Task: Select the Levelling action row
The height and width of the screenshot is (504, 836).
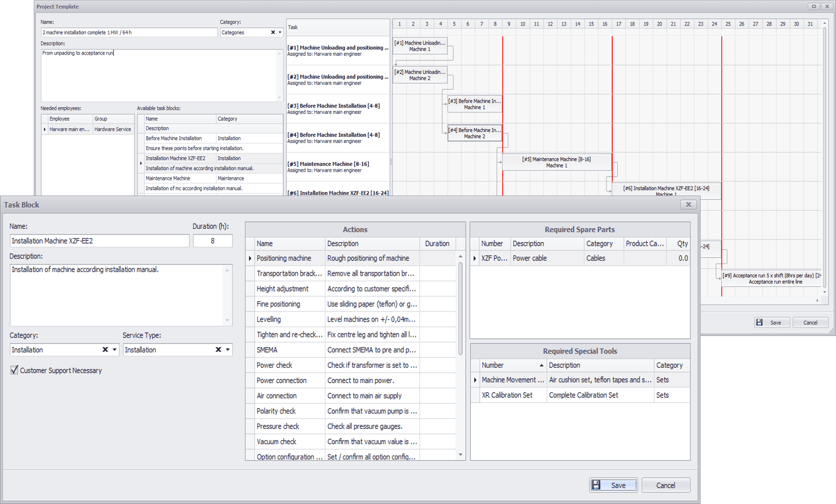Action: [351, 319]
